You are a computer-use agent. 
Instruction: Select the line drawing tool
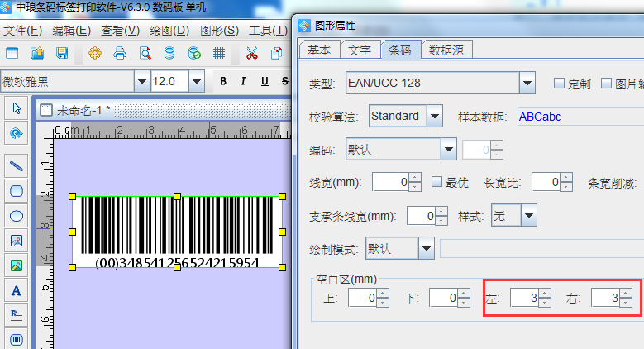pos(16,165)
